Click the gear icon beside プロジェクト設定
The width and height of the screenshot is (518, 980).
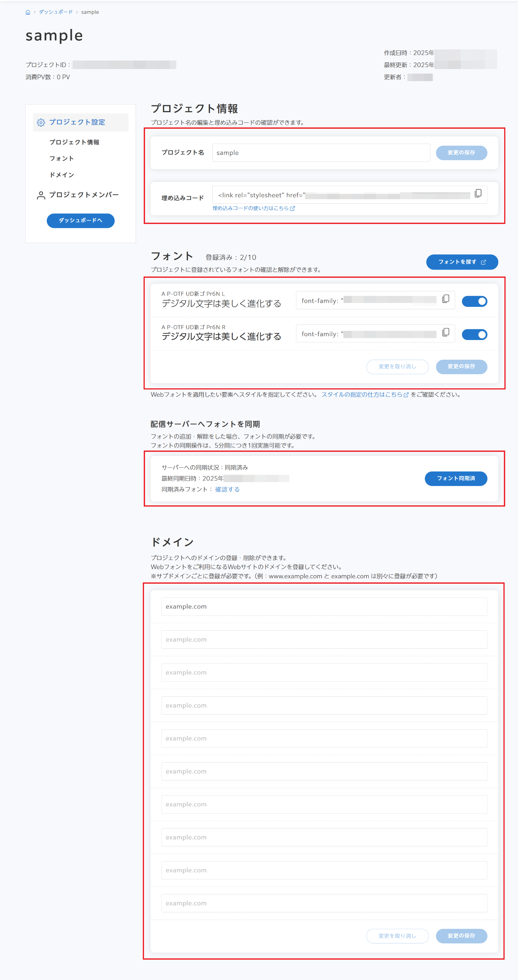(x=41, y=123)
